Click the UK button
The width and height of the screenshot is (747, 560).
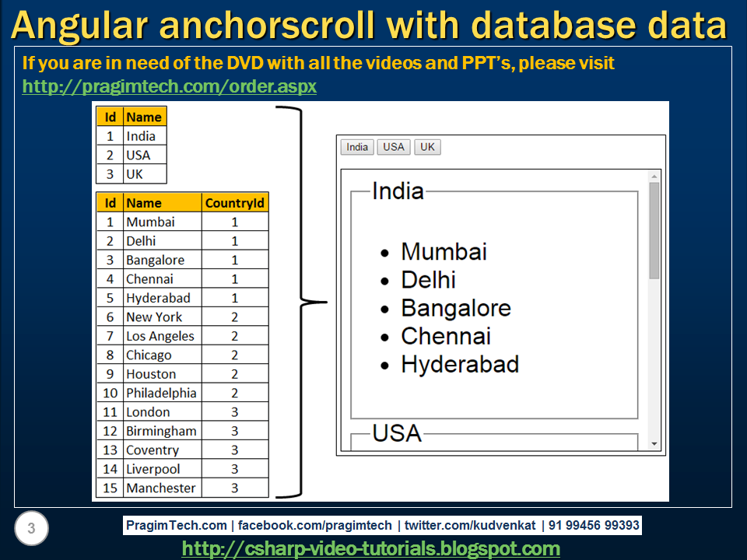(x=426, y=147)
